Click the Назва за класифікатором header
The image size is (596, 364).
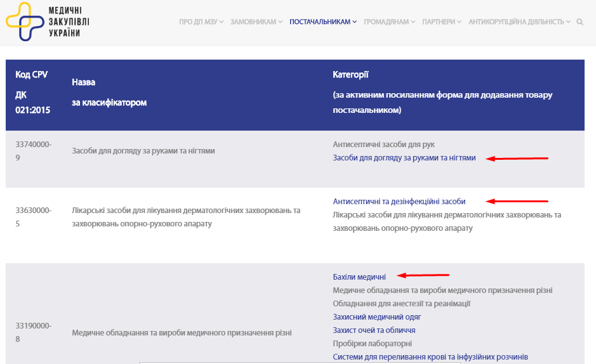[x=109, y=93]
